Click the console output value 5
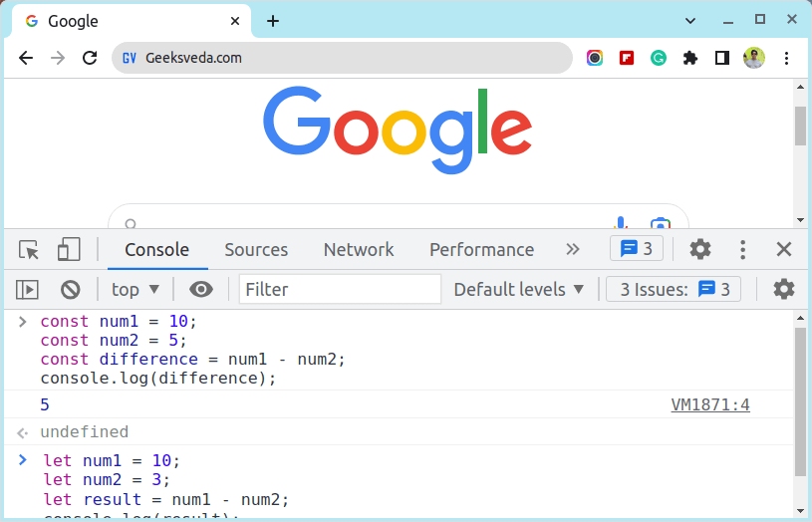Viewport: 812px width, 522px height. [x=45, y=405]
